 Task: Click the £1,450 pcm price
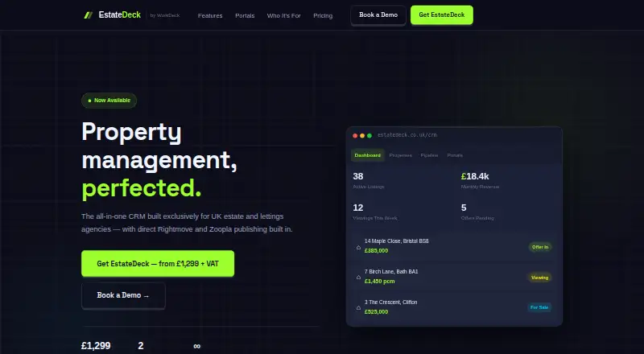379,282
